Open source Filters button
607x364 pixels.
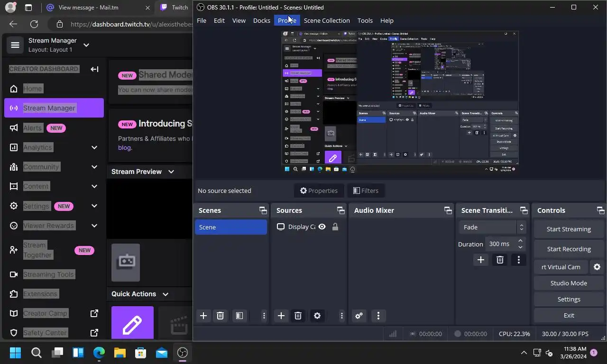coord(366,191)
